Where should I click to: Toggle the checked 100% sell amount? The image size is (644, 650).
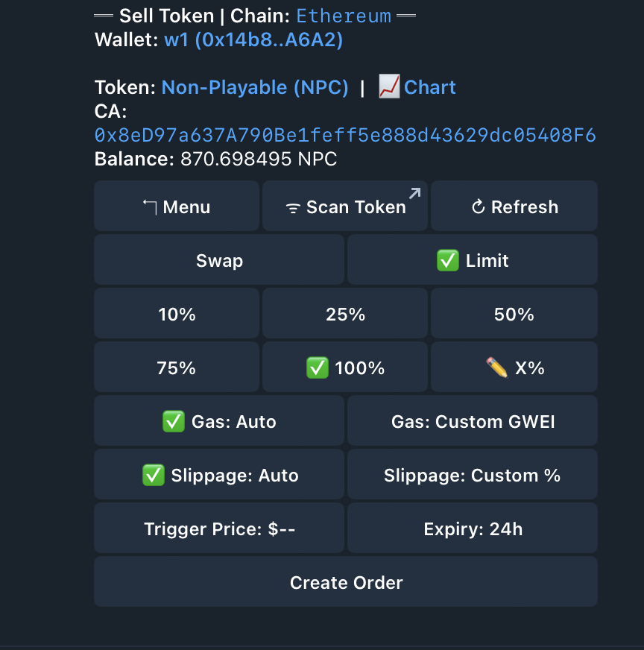(345, 367)
